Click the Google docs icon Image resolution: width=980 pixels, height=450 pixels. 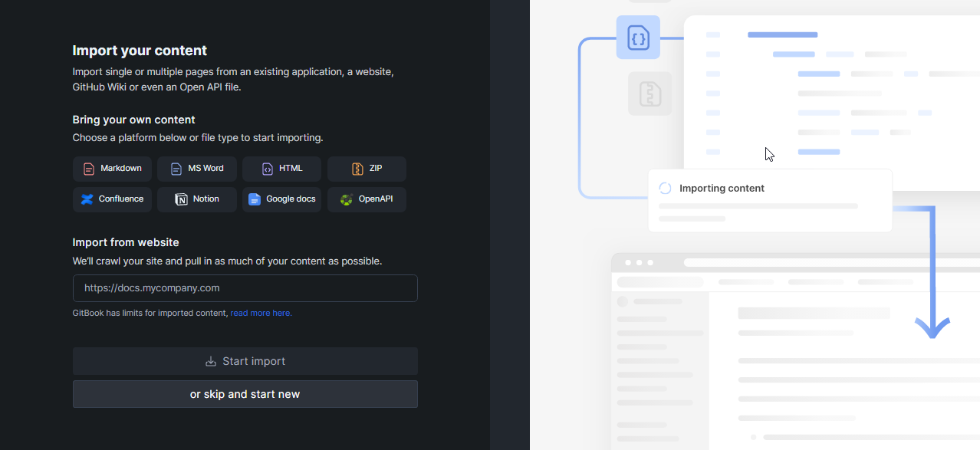pyautogui.click(x=255, y=199)
